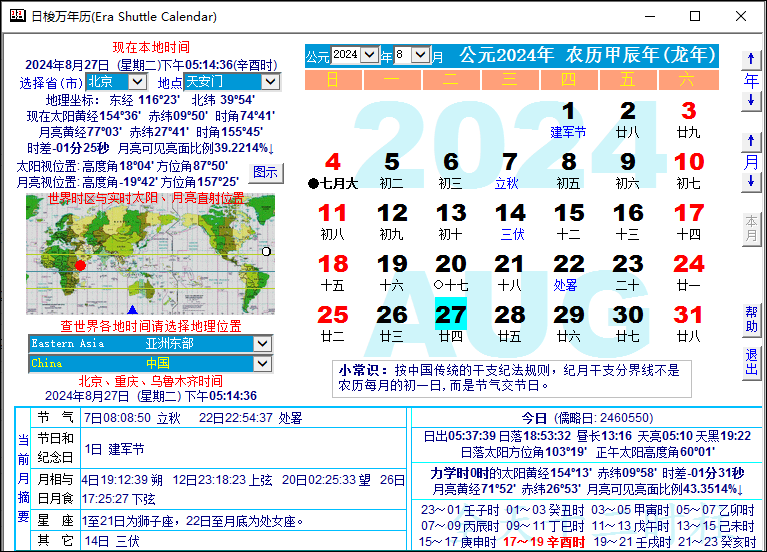This screenshot has height=552, width=767.
Task: Click the year down arrow button
Action: [751, 101]
